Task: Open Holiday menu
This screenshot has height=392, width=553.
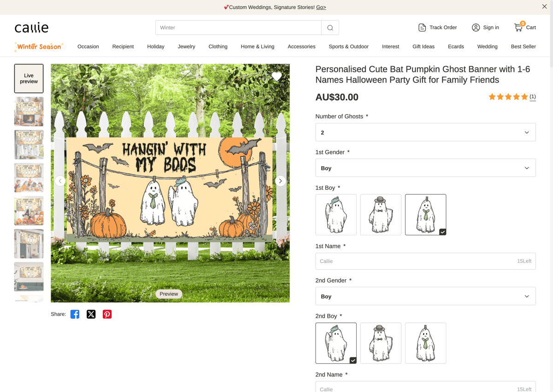Action: [156, 47]
